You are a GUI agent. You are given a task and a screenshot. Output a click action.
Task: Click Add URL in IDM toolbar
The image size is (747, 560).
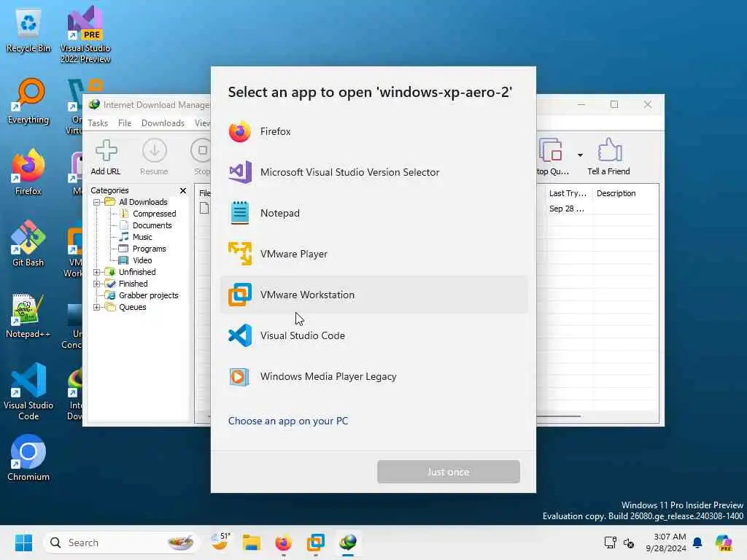106,157
